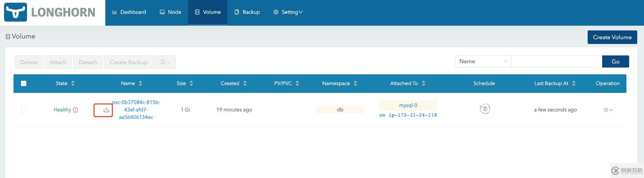Image resolution: width=644 pixels, height=178 pixels.
Task: Sort by Last Backup At arrows
Action: tap(574, 83)
